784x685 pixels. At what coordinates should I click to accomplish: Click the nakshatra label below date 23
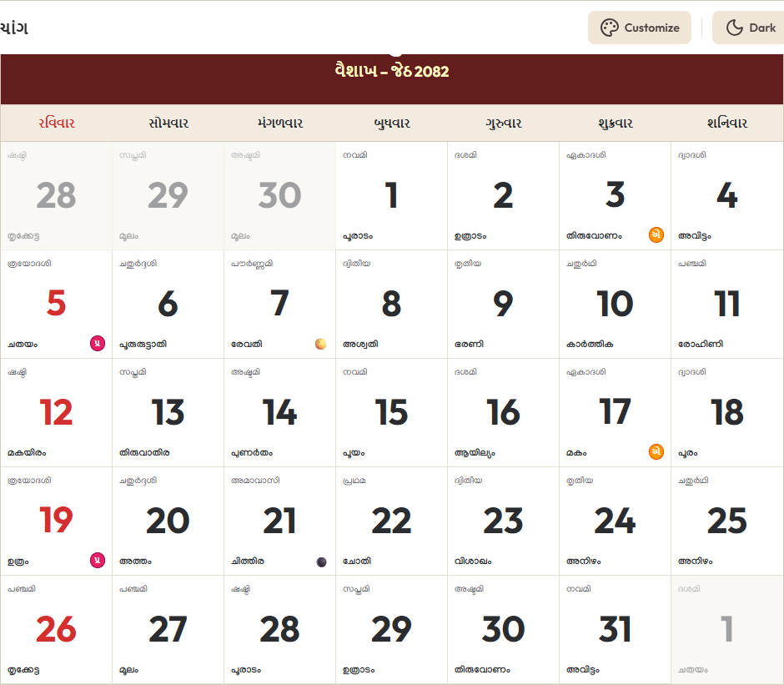click(473, 562)
